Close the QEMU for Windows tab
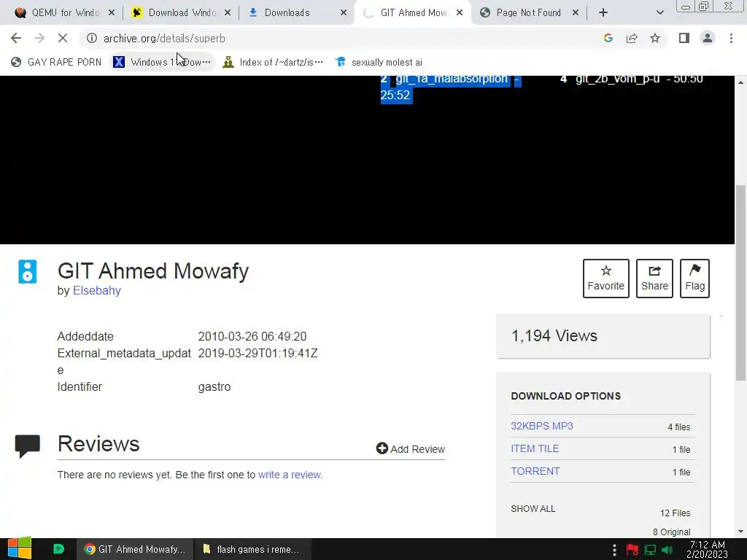The height and width of the screenshot is (560, 747). pos(112,13)
